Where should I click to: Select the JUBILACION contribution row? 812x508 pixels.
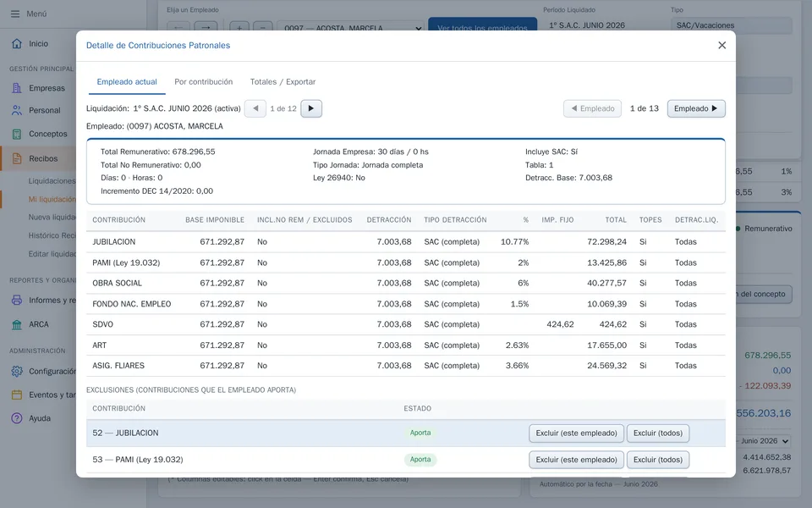click(x=405, y=242)
